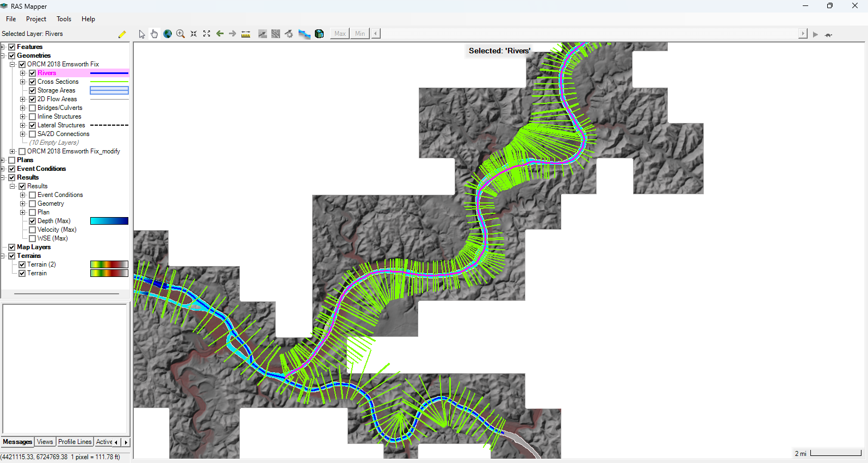Switch to the Profile Lines tab
This screenshot has height=463, width=868.
pos(75,442)
